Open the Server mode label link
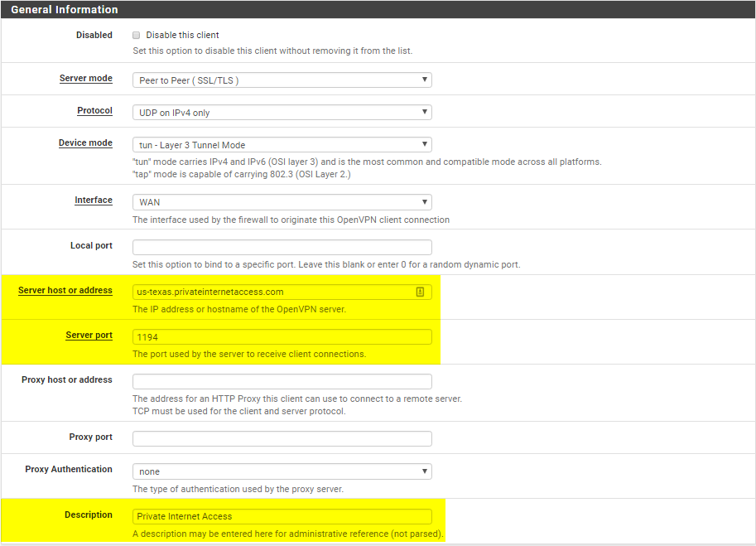Image resolution: width=756 pixels, height=546 pixels. coord(86,78)
